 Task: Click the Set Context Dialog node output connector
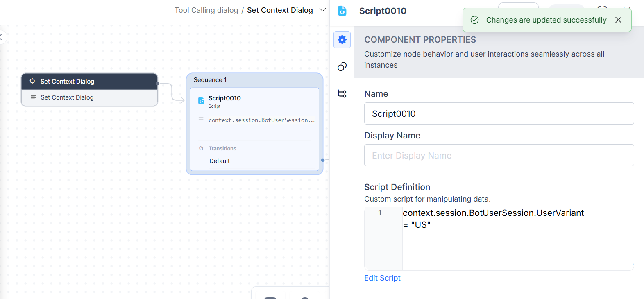pos(157,84)
